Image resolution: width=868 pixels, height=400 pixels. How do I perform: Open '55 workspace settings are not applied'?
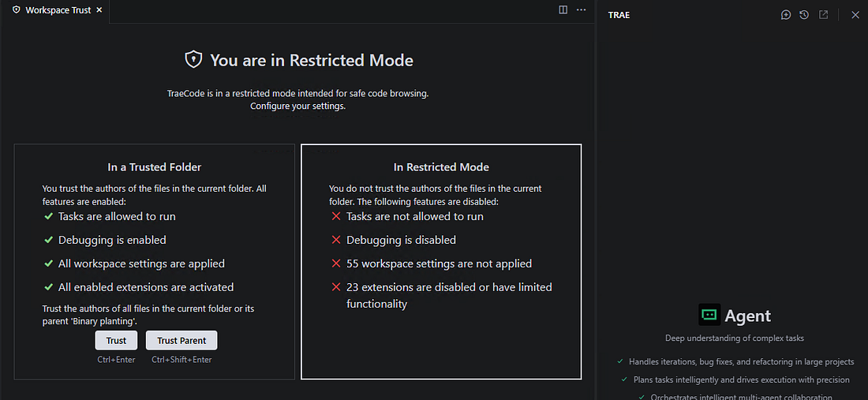[439, 264]
